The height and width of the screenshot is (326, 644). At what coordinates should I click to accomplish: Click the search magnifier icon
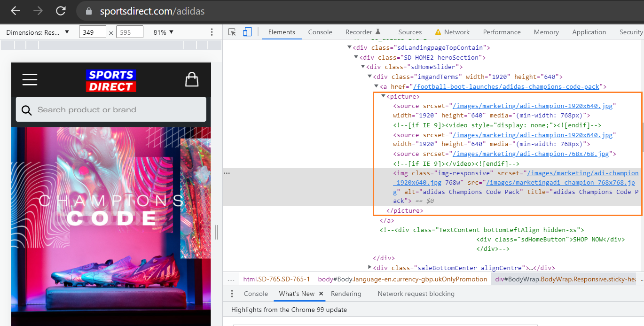tap(28, 110)
